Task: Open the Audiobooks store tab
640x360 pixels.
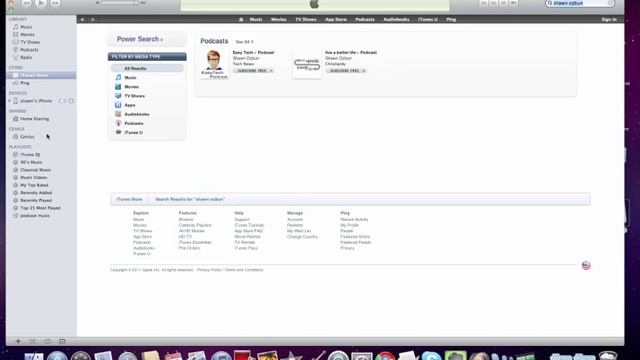Action: point(396,19)
